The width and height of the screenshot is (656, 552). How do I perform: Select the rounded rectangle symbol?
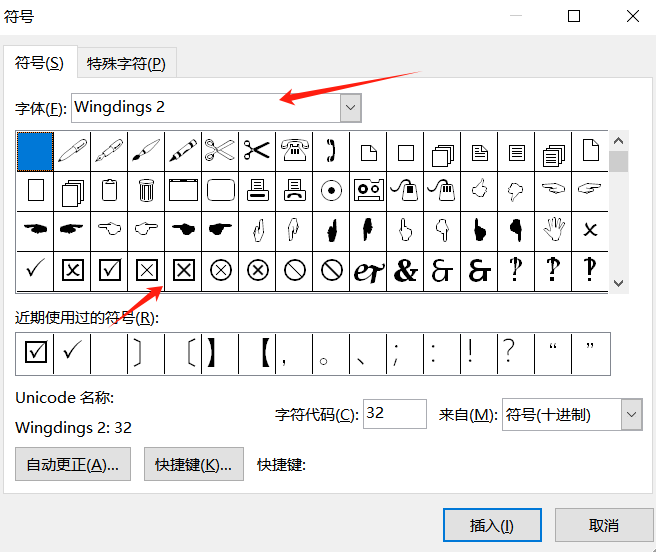[220, 191]
